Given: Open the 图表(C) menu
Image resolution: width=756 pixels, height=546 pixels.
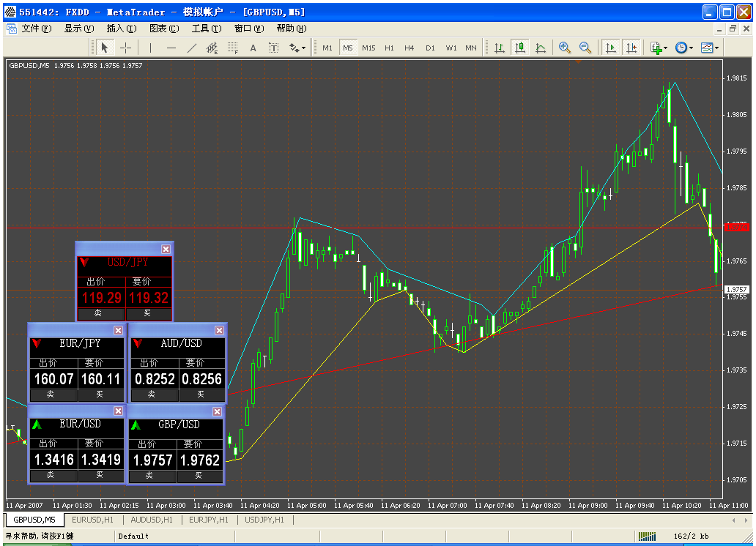Looking at the screenshot, I should pos(164,29).
